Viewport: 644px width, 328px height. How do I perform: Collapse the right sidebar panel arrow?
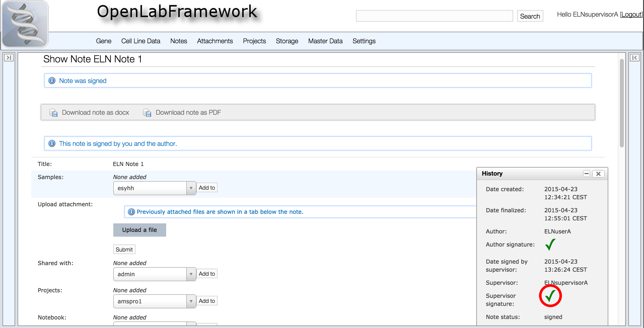pos(634,58)
